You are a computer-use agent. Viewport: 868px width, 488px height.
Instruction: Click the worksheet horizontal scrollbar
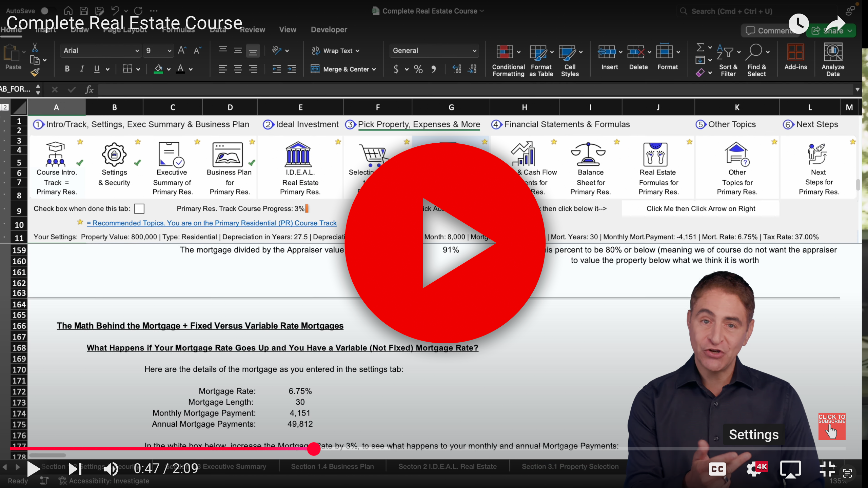click(47, 455)
